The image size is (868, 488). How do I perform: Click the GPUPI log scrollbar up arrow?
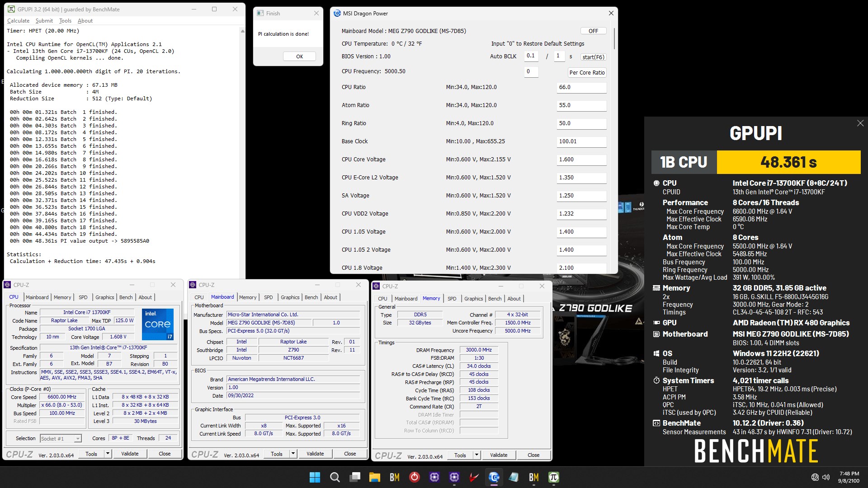[x=242, y=31]
